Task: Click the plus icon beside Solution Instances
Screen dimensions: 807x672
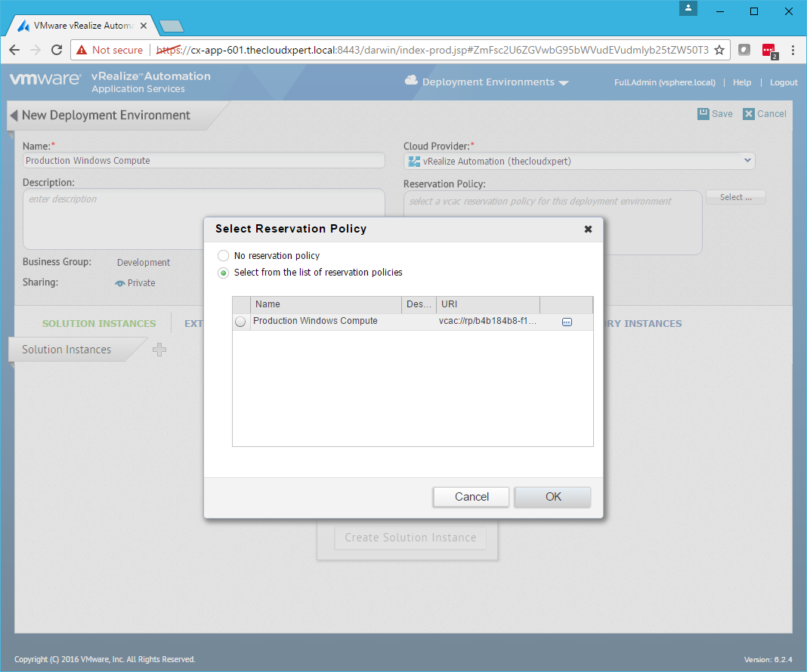Action: [159, 350]
